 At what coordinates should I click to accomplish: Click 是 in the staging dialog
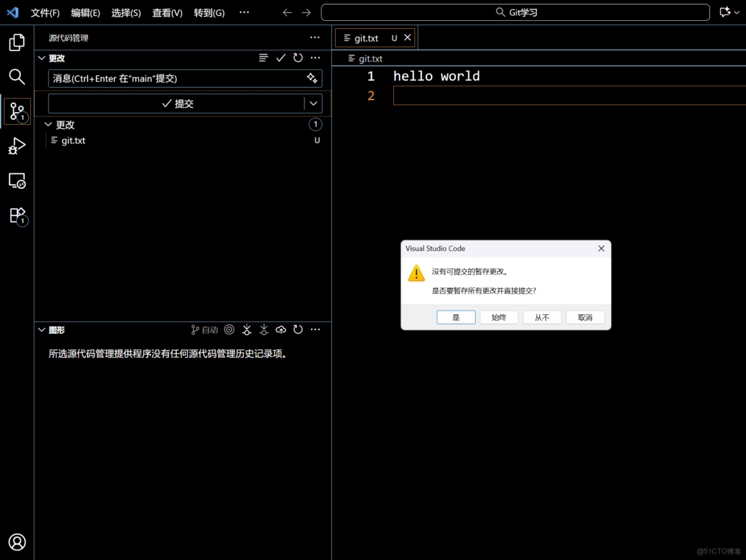(456, 317)
